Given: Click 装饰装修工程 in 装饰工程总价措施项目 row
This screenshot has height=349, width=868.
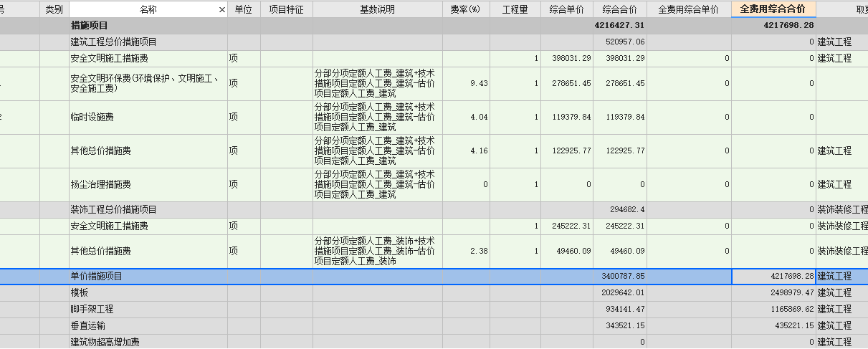Looking at the screenshot, I should [842, 210].
